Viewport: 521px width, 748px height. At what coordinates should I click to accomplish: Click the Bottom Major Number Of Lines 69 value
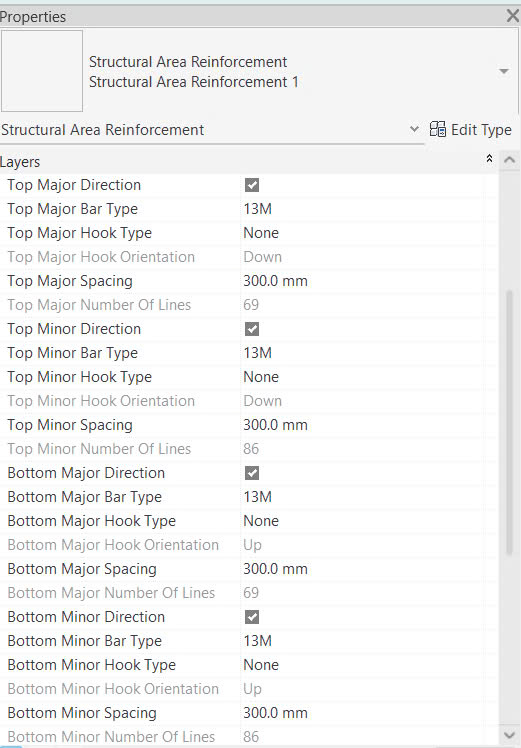click(x=251, y=593)
